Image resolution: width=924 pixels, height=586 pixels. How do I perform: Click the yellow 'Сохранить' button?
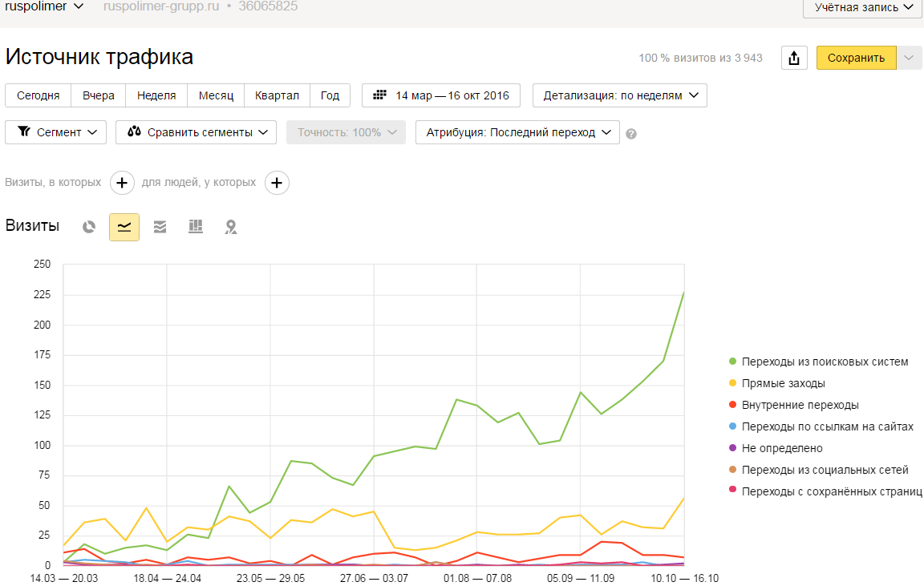pyautogui.click(x=856, y=58)
